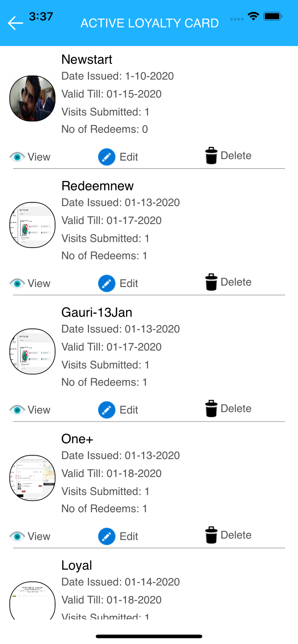This screenshot has height=644, width=298.
Task: Open the One+ card thumbnail image
Action: (32, 478)
